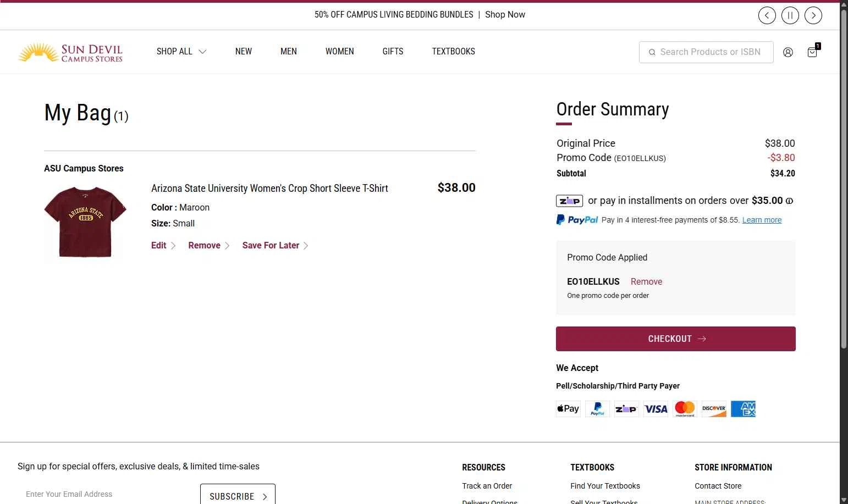Image resolution: width=848 pixels, height=504 pixels.
Task: Expand the Shop All menu
Action: (181, 52)
